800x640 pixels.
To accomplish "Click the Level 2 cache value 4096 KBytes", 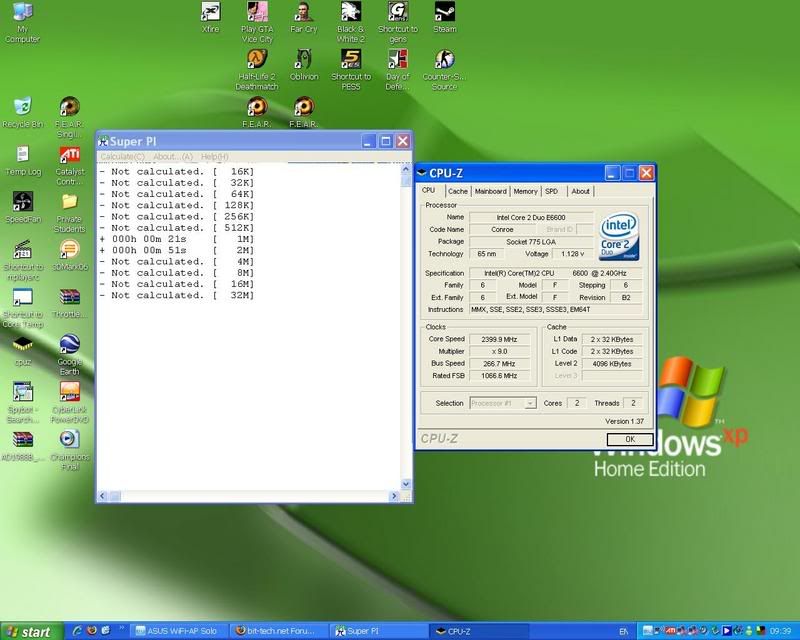I will [612, 364].
